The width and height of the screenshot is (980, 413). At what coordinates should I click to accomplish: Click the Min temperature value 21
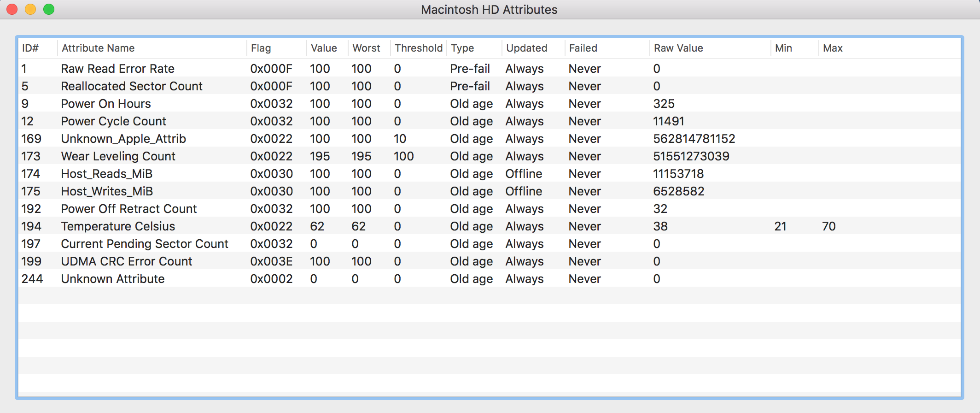click(x=780, y=226)
